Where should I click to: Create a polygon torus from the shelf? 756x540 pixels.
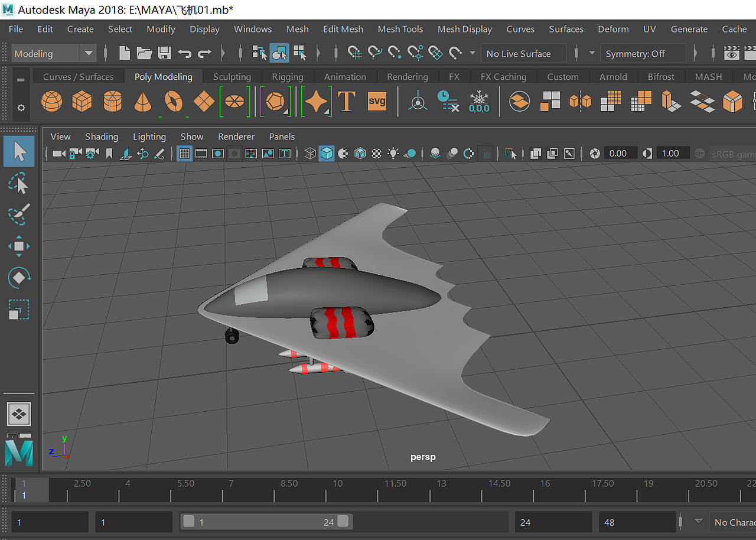click(173, 102)
